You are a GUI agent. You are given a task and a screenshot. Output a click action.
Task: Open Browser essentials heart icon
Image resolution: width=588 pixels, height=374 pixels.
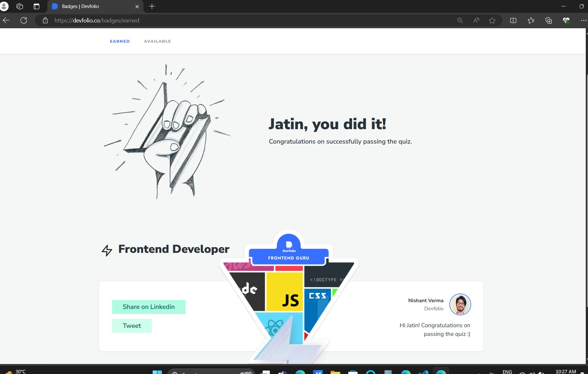[566, 20]
